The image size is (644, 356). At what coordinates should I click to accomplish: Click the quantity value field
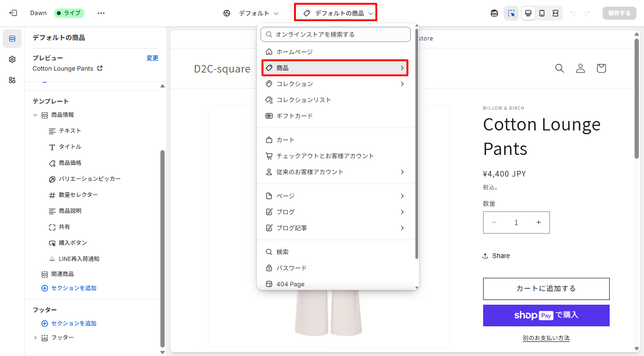(516, 222)
